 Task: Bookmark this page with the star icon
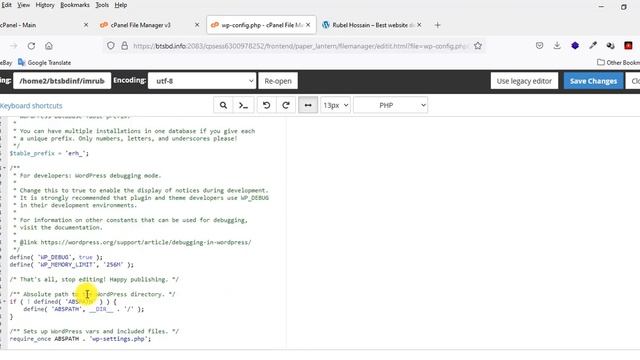click(x=478, y=46)
